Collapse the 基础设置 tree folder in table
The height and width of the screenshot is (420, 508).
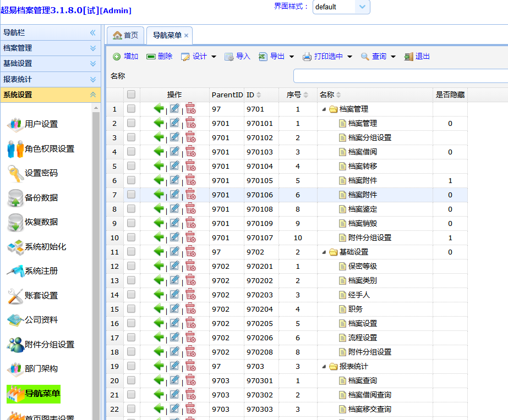[324, 252]
